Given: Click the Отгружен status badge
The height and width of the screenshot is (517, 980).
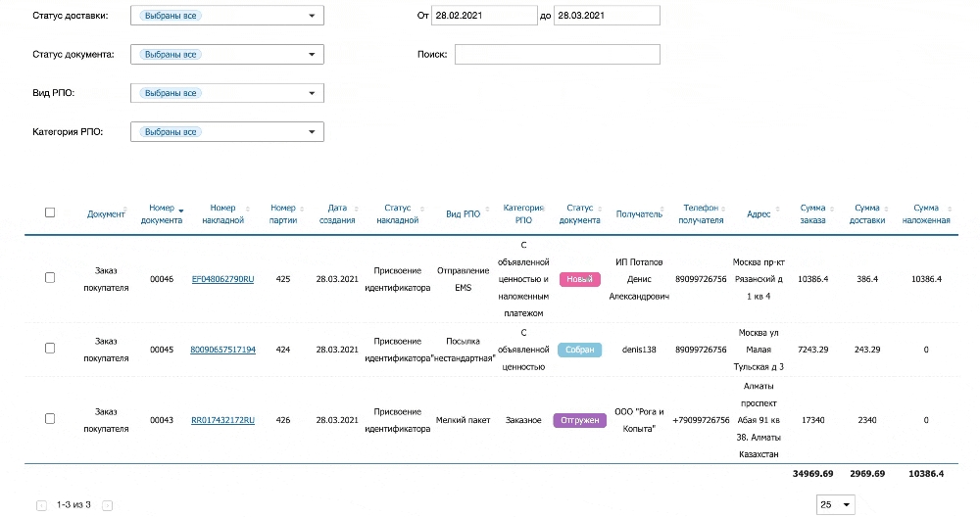Looking at the screenshot, I should tap(579, 420).
